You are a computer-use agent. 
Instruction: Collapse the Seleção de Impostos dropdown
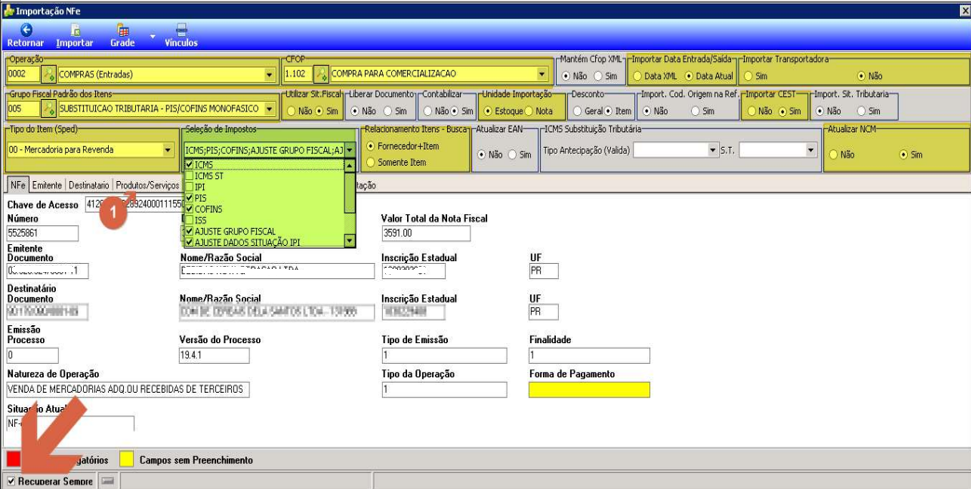point(350,150)
